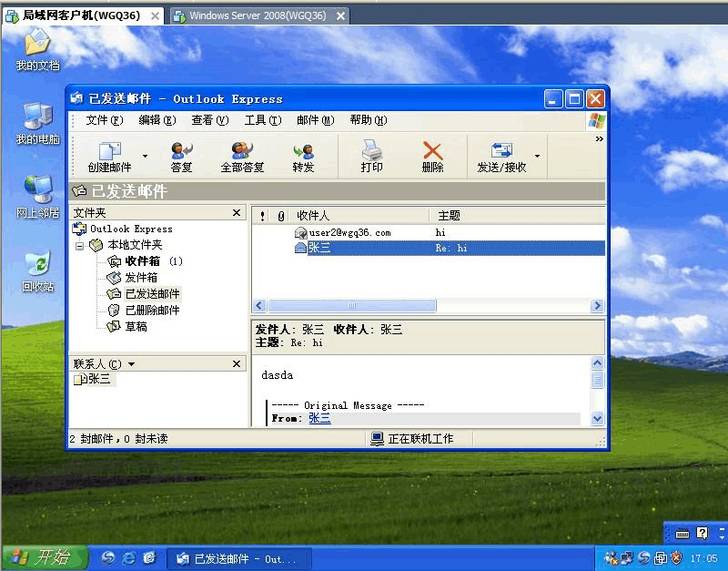Open dropdown arrow next to 创建邮件
Screen dimensions: 728x571
click(145, 157)
